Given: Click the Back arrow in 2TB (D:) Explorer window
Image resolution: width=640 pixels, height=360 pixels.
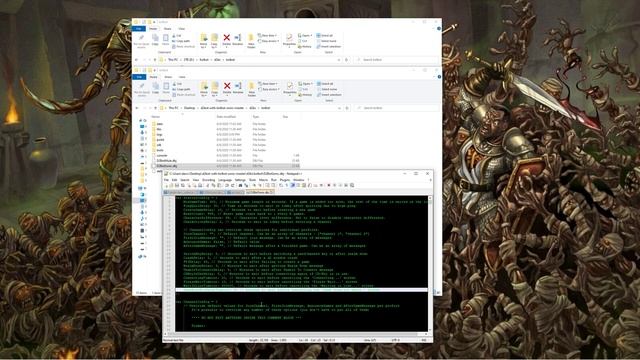Looking at the screenshot, I should pyautogui.click(x=136, y=60).
